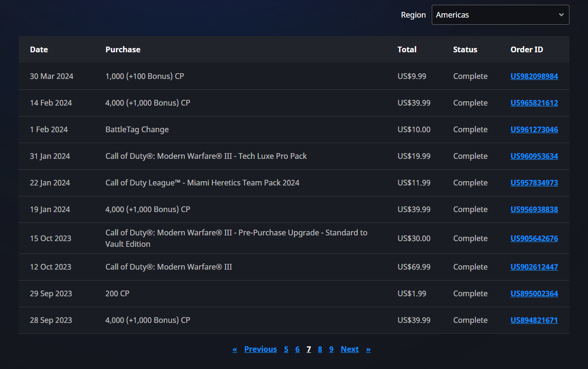Open order US894821671
Image resolution: width=588 pixels, height=369 pixels.
point(534,320)
